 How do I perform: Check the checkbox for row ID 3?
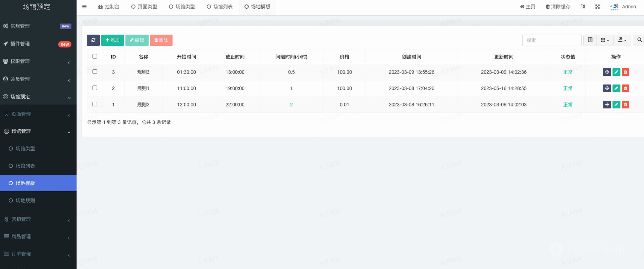(95, 72)
